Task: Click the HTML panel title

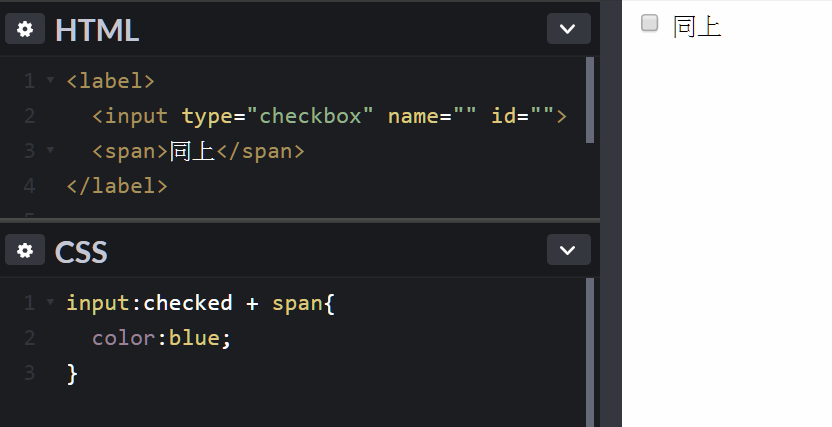Action: [x=97, y=30]
